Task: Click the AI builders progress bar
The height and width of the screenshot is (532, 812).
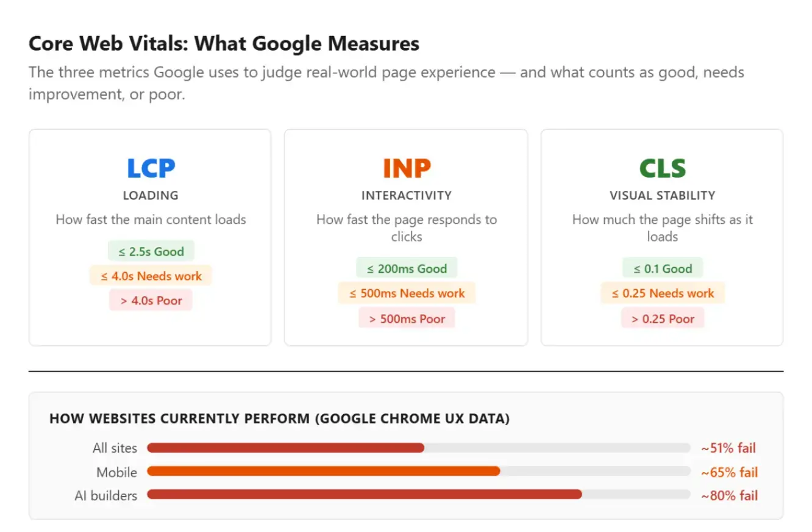Action: coord(419,494)
